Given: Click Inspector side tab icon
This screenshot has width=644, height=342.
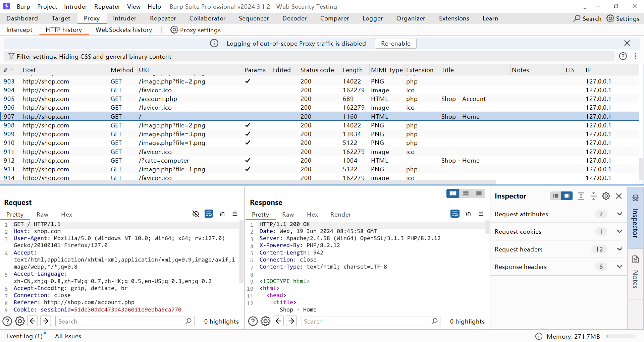Looking at the screenshot, I should (635, 198).
